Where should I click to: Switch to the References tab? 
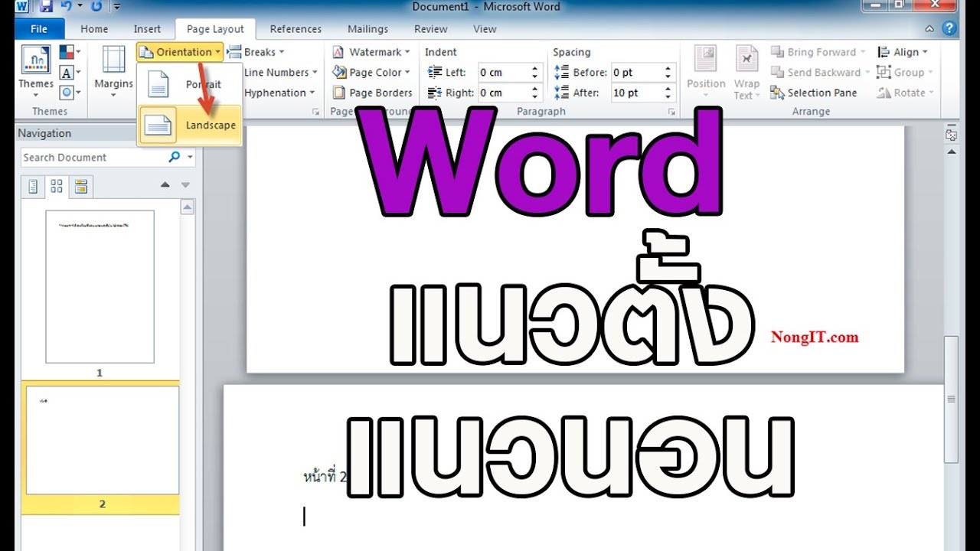[x=296, y=29]
